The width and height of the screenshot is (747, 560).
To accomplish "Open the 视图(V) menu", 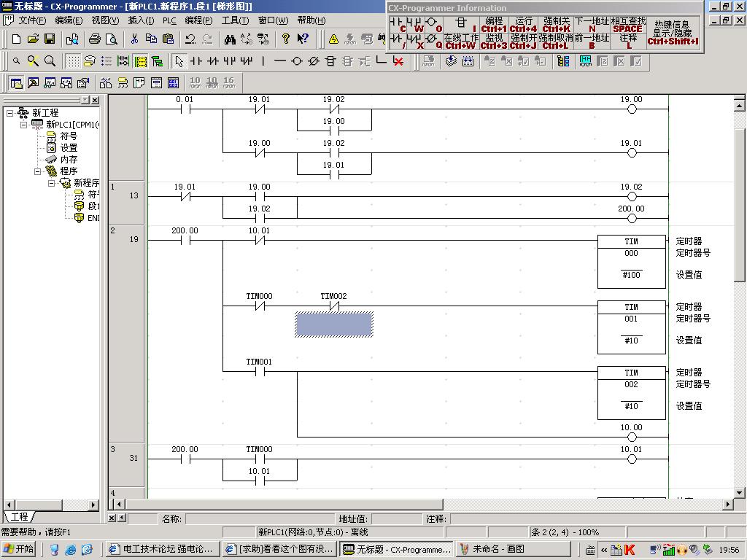I will click(x=105, y=20).
